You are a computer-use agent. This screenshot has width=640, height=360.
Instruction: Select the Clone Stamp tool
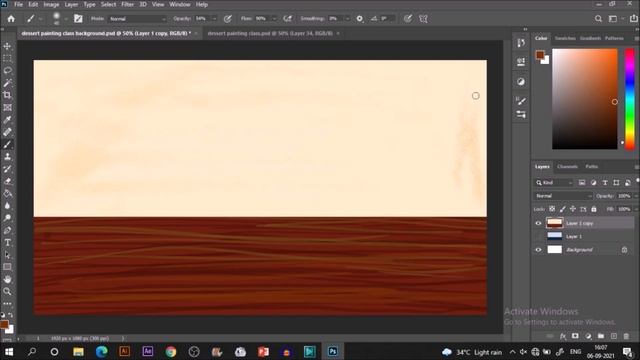pos(7,157)
